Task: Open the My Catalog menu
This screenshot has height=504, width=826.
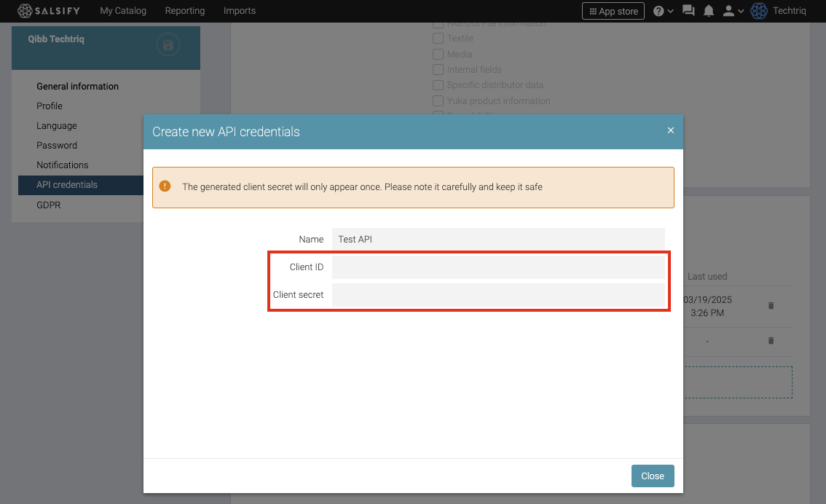Action: (123, 11)
